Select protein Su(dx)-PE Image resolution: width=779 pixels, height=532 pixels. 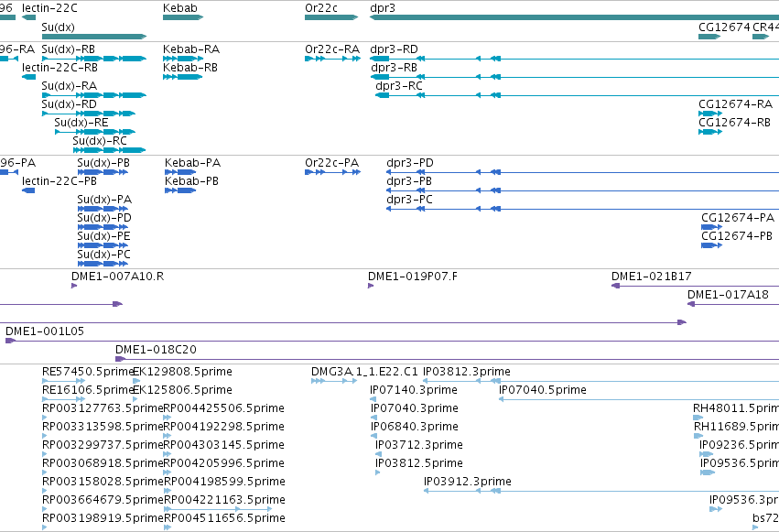pyautogui.click(x=103, y=245)
